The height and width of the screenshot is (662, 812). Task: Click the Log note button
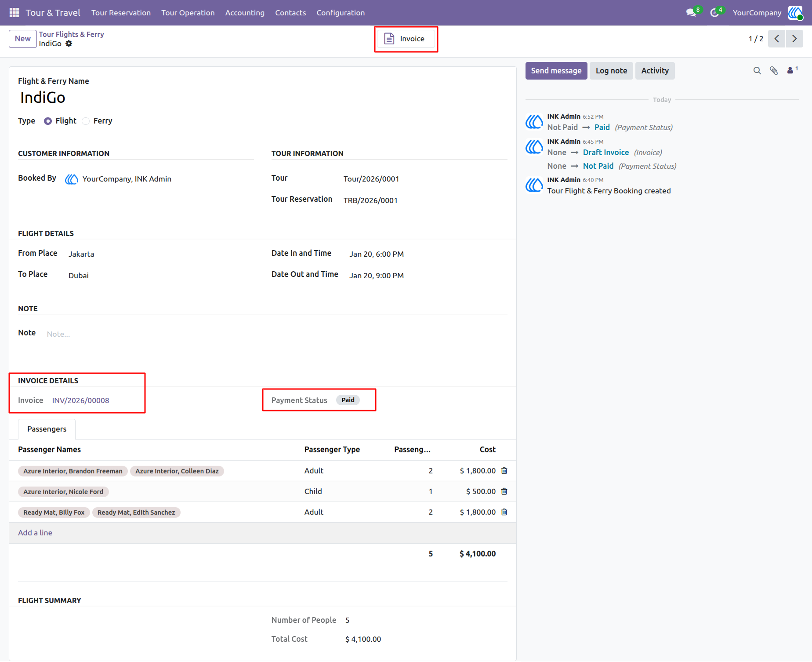(x=611, y=71)
